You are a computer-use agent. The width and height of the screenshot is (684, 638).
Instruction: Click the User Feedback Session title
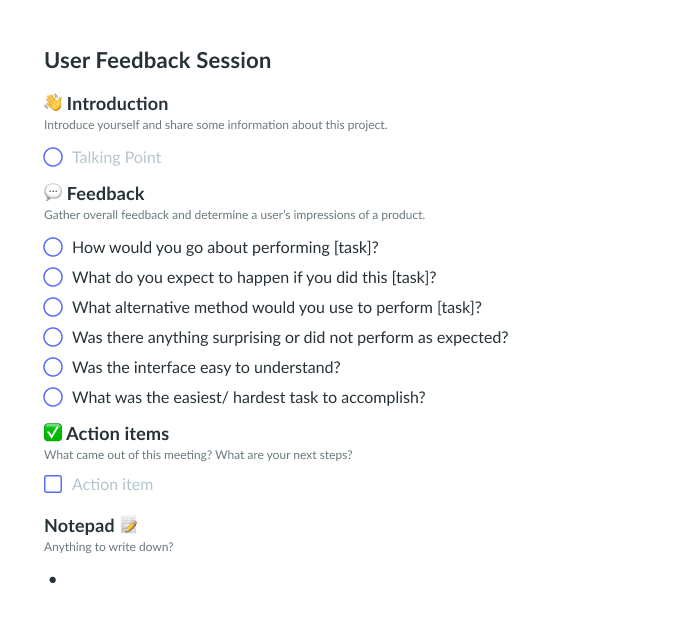click(157, 60)
